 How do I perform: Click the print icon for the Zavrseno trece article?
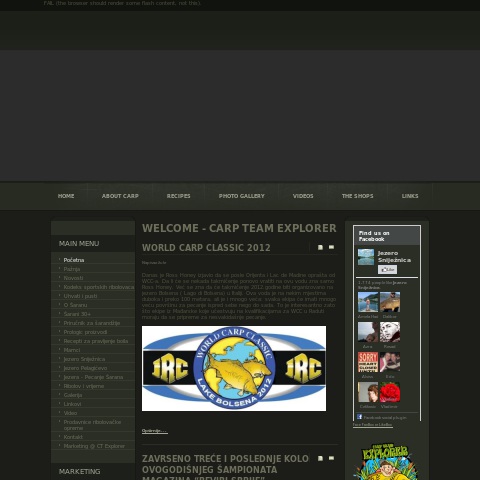(x=320, y=458)
